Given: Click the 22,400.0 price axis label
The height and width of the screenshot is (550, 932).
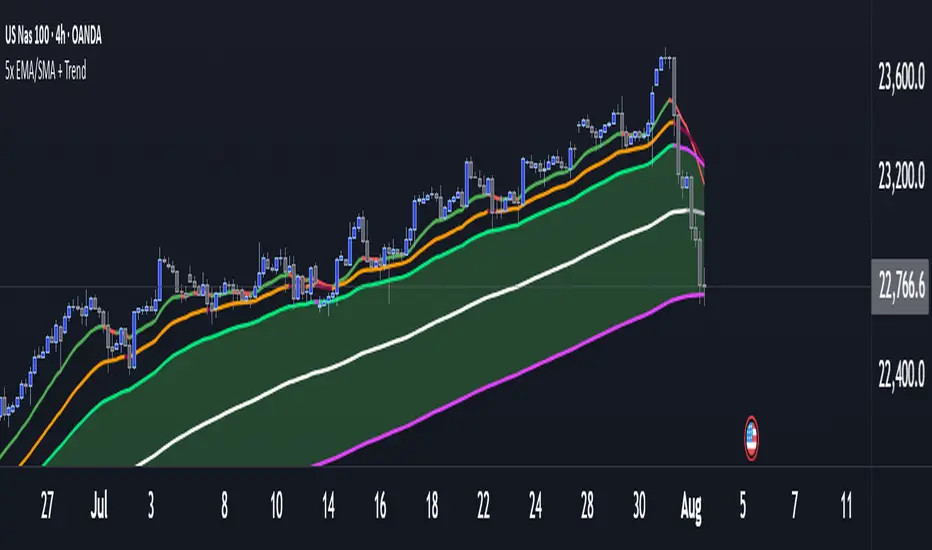Looking at the screenshot, I should (x=901, y=374).
